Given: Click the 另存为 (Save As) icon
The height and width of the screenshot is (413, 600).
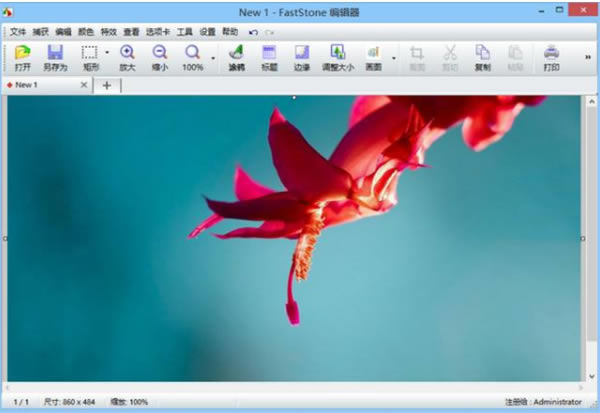Looking at the screenshot, I should point(55,53).
